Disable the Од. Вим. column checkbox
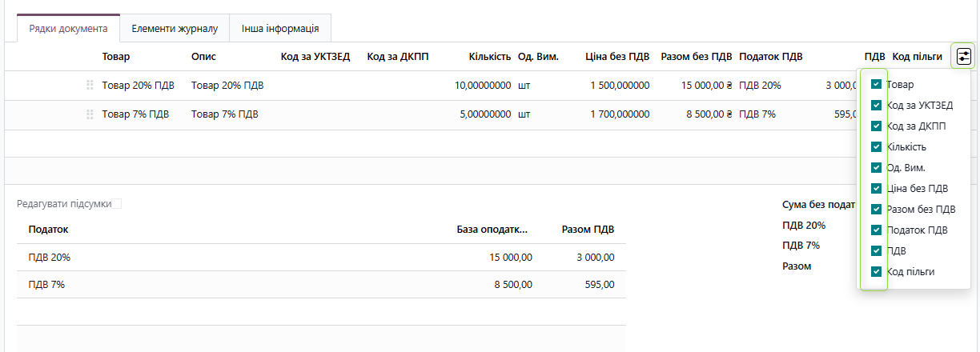Screen dimensions: 980x352 click(x=877, y=168)
